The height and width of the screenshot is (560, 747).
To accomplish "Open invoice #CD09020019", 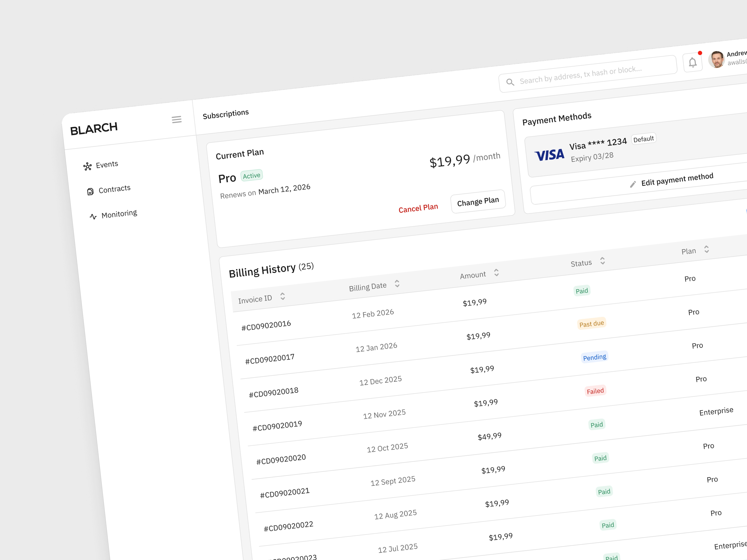I will [x=277, y=426].
